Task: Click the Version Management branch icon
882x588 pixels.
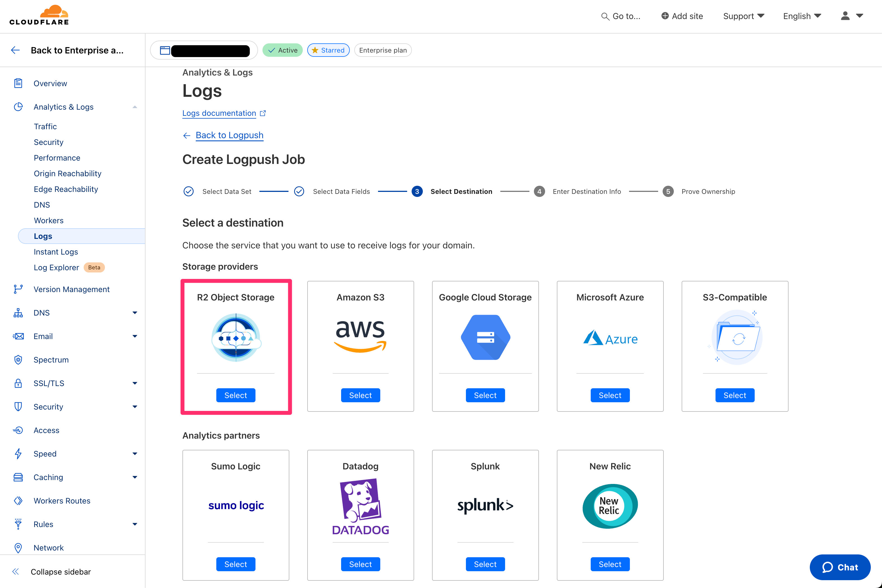Action: pos(18,289)
